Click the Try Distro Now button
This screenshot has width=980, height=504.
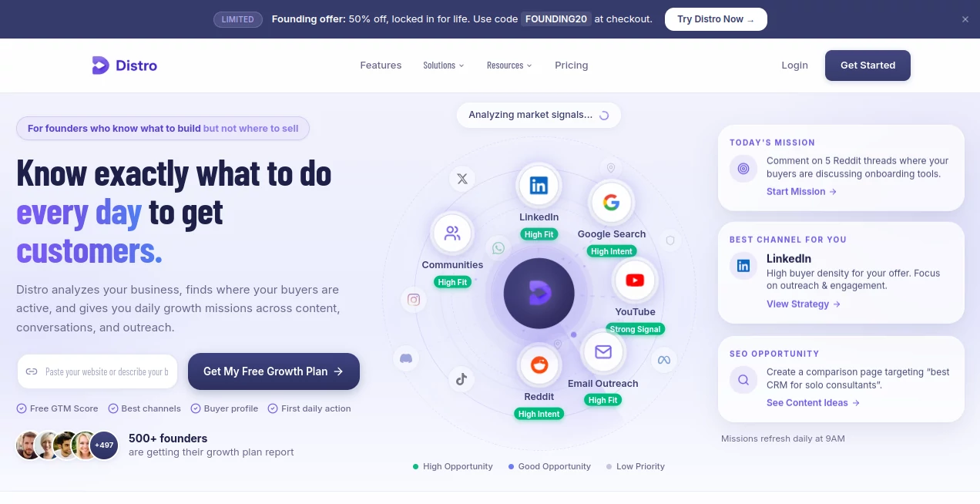point(716,19)
